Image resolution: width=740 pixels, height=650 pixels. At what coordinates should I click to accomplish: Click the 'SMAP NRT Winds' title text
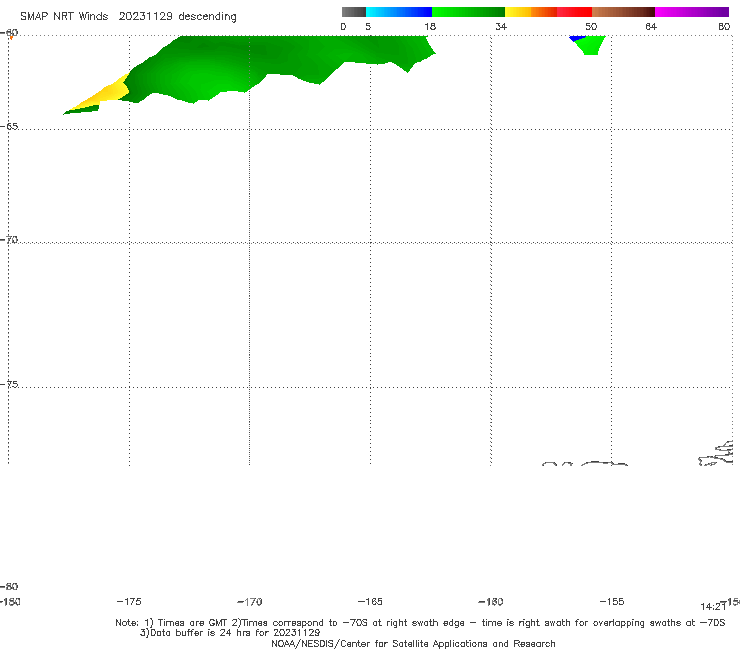point(64,17)
